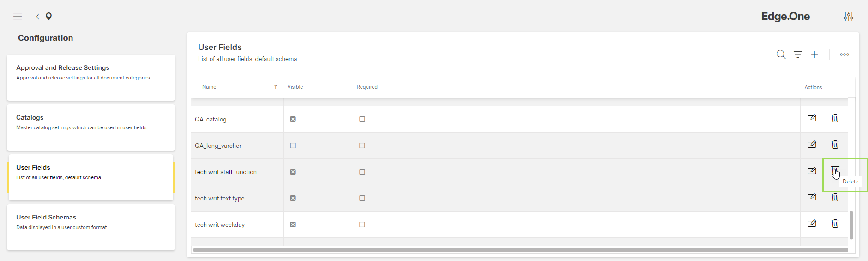Click the vertical scrollbar thumb

[851, 225]
